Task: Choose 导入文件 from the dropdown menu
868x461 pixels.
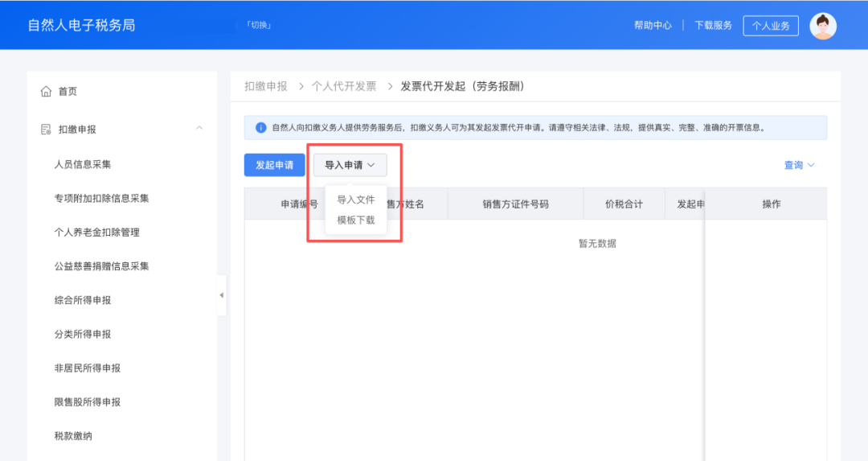Action: pos(356,200)
